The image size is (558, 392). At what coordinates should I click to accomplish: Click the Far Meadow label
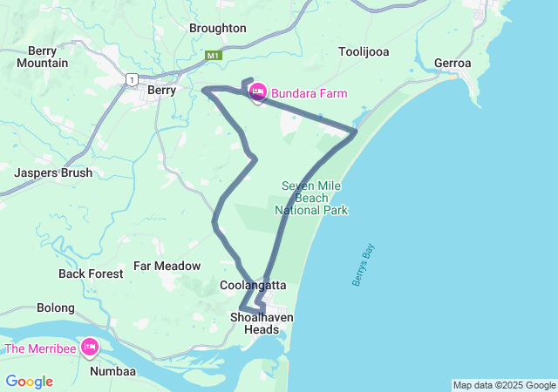(167, 266)
